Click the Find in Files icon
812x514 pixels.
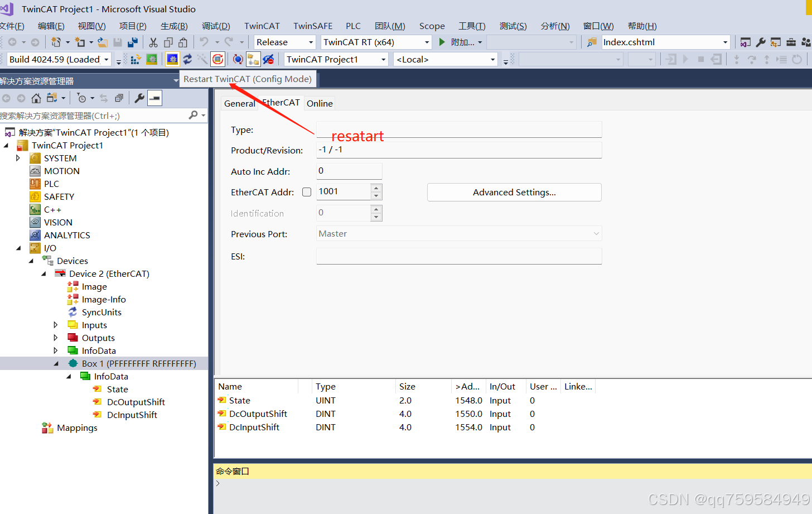tap(592, 42)
